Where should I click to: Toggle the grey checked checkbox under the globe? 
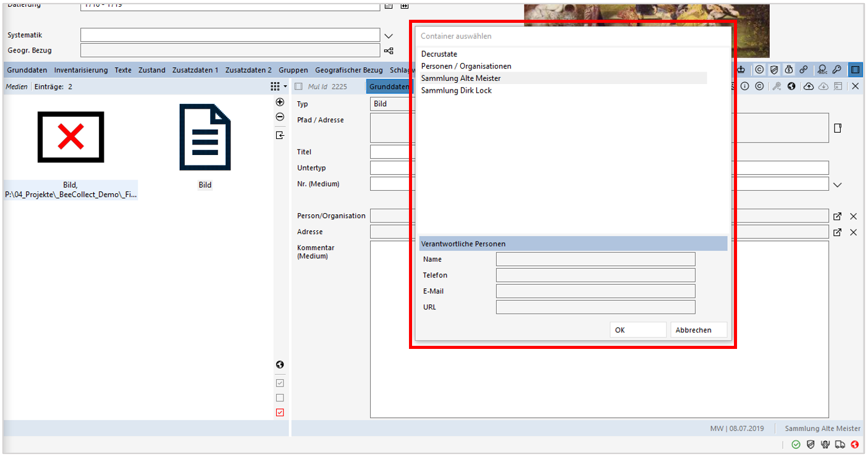[280, 383]
